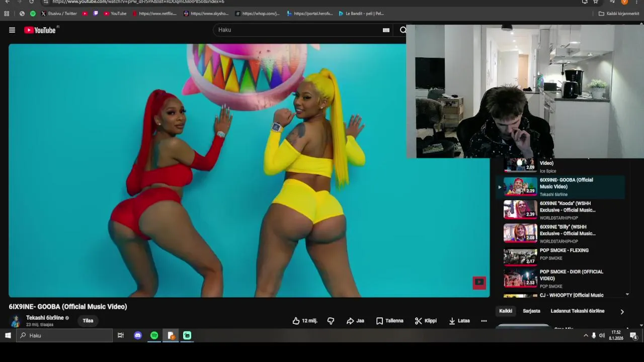644x362 pixels.
Task: Like the video (12 milj.)
Action: click(305, 321)
